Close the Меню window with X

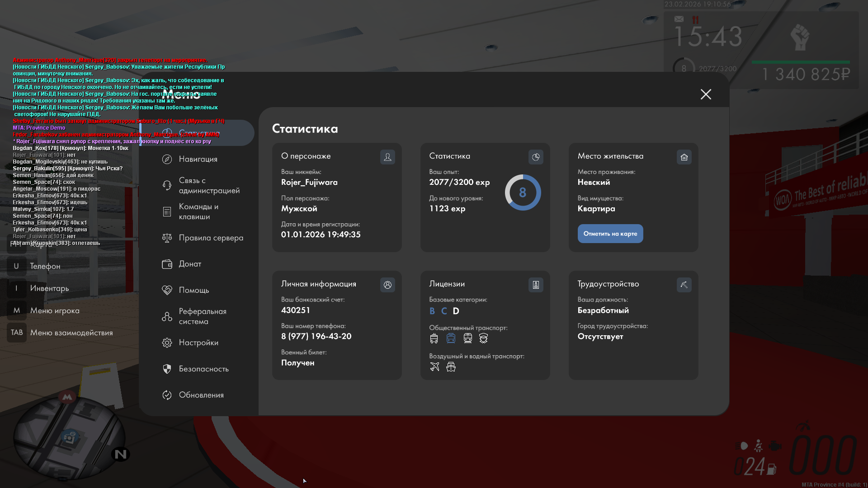click(x=706, y=94)
